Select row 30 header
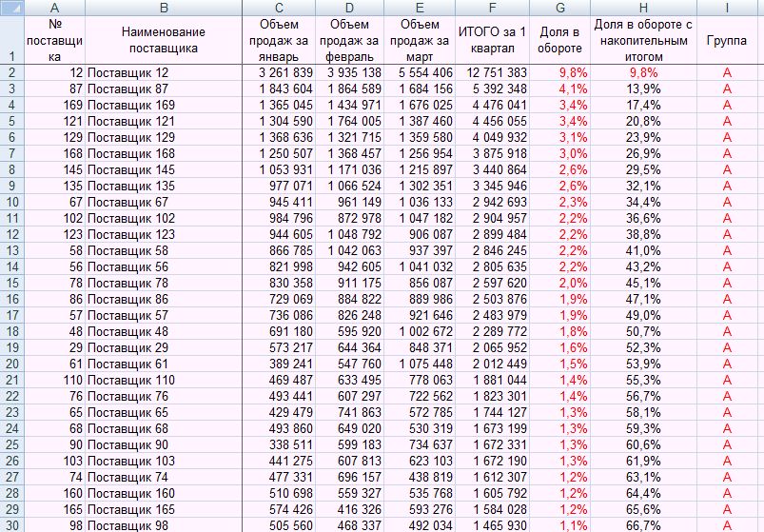This screenshot has width=764, height=532. tap(11, 525)
